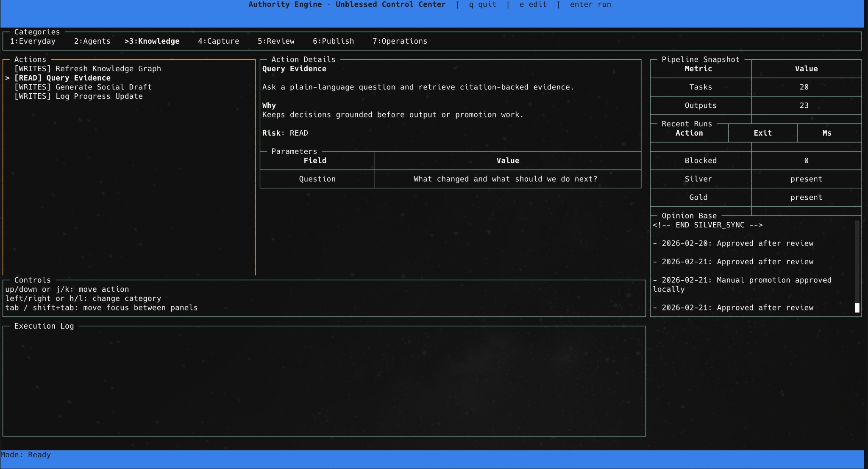Image resolution: width=868 pixels, height=469 pixels.
Task: Click the Exit column header in Recent Runs
Action: 762,133
